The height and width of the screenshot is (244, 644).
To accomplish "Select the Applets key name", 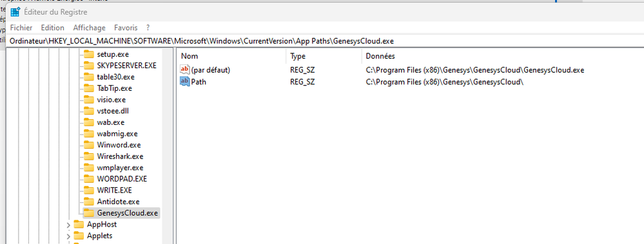I will [99, 236].
